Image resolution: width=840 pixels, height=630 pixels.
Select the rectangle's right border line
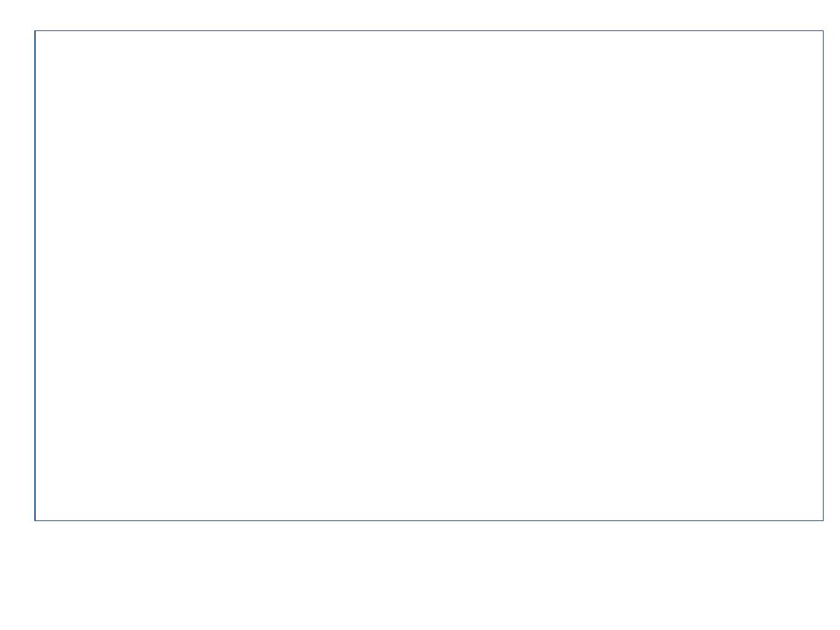tap(824, 275)
